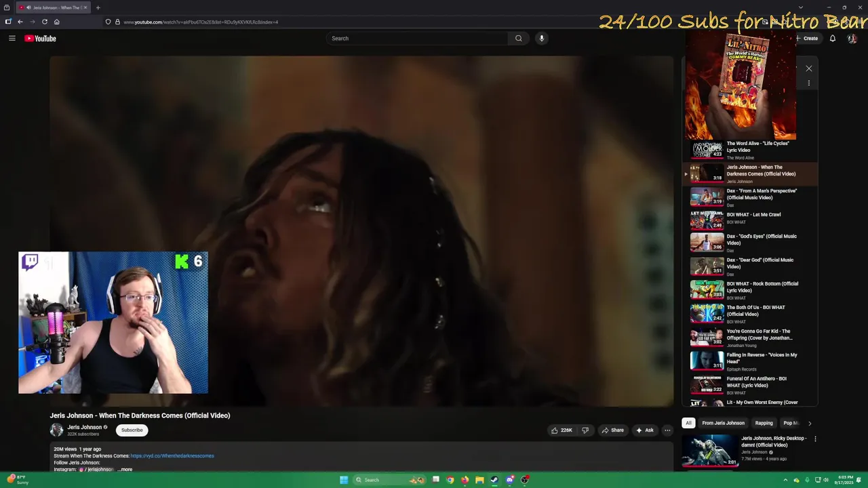The width and height of the screenshot is (868, 488).
Task: Play Dax God's Eyes playlist item
Action: 750,243
